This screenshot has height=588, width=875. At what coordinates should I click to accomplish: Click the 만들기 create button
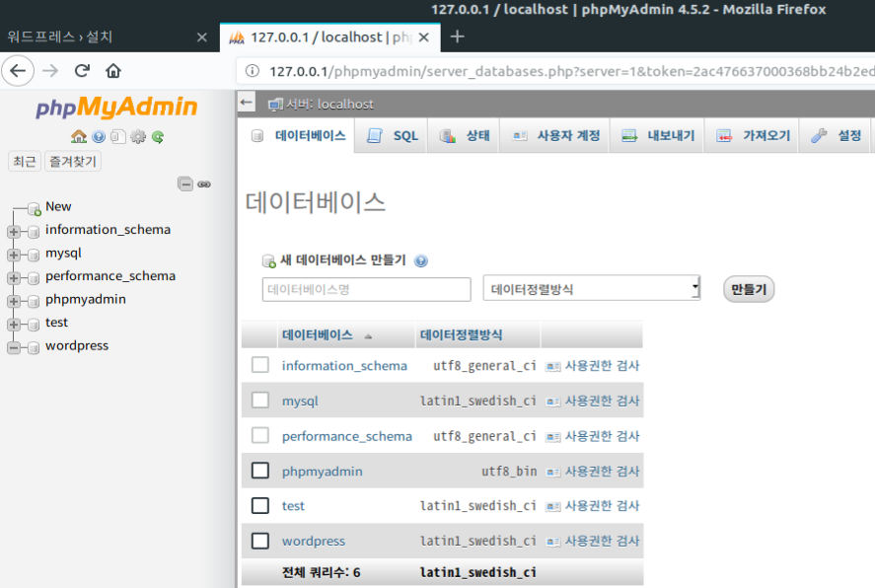pos(749,289)
